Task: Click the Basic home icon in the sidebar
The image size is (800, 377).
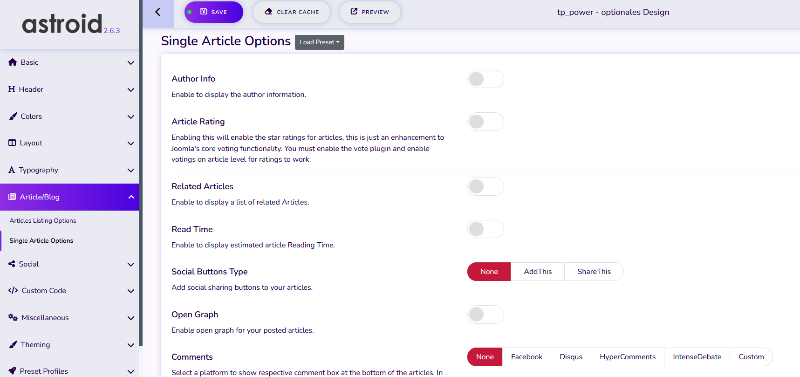Action: pyautogui.click(x=13, y=62)
